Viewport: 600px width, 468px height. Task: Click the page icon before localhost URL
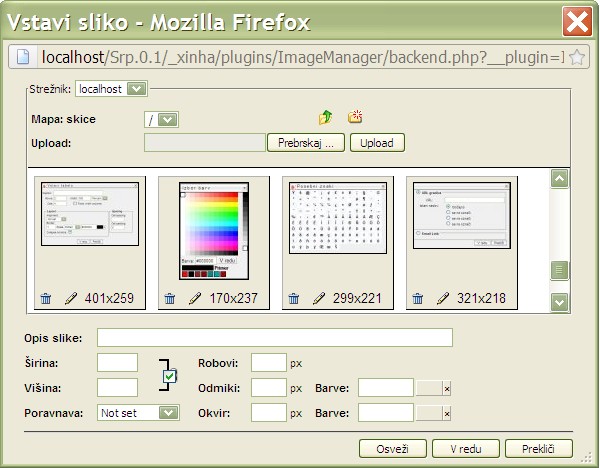coord(23,57)
